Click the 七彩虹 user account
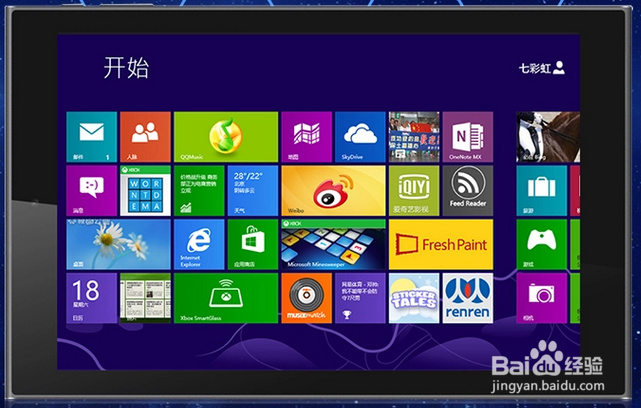Screen dimensions: 641x408 [x=542, y=68]
